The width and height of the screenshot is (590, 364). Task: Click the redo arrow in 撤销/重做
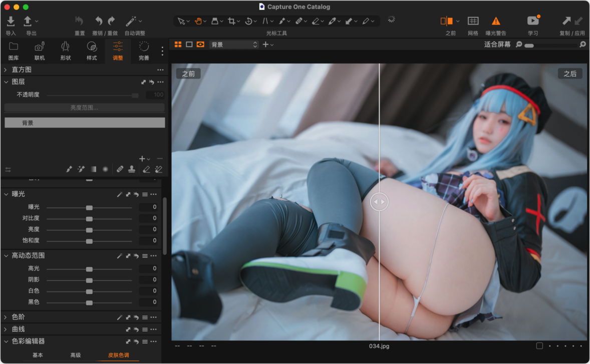(x=111, y=21)
